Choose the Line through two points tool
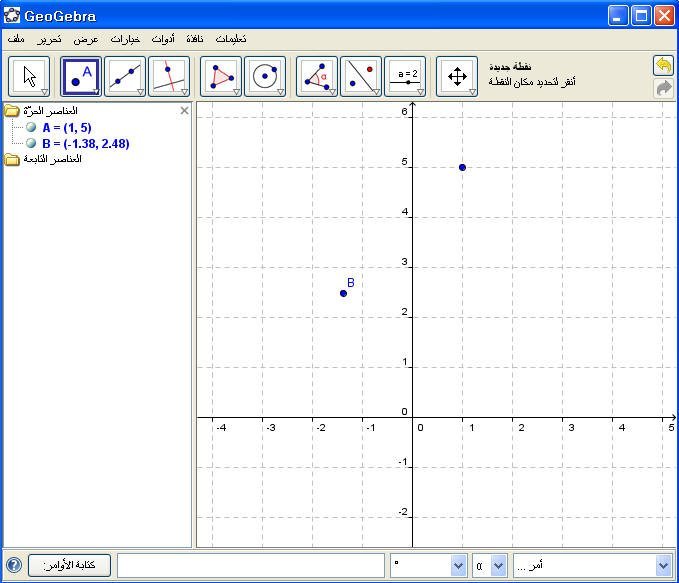 pyautogui.click(x=125, y=77)
